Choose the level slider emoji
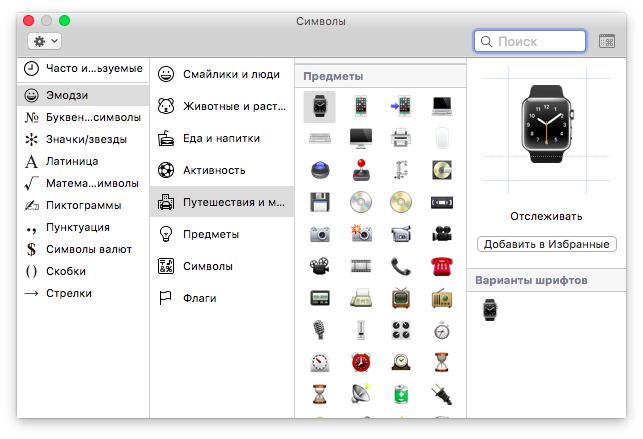The height and width of the screenshot is (439, 643). coord(361,330)
